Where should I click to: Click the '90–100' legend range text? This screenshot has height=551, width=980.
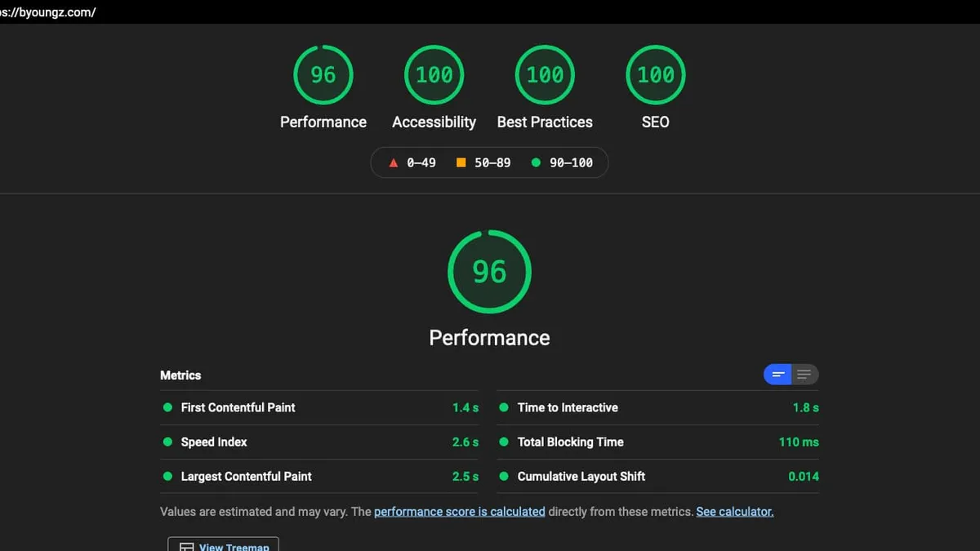[x=571, y=162]
